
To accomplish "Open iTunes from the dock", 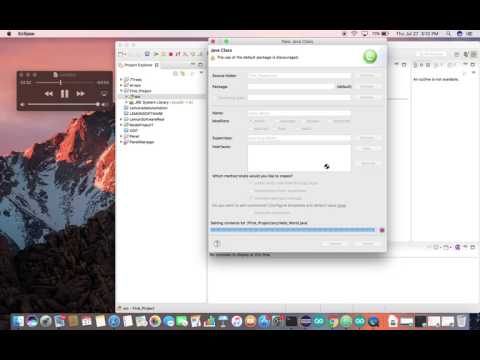I will (237, 321).
